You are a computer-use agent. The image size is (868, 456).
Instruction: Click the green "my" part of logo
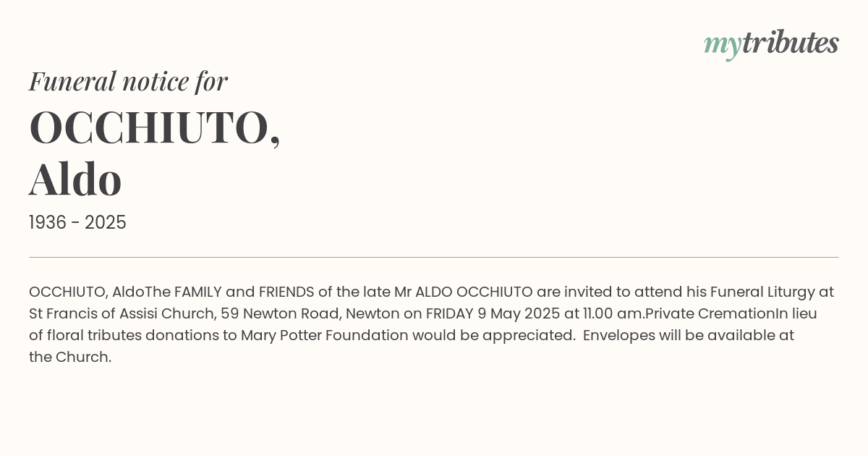tap(722, 46)
